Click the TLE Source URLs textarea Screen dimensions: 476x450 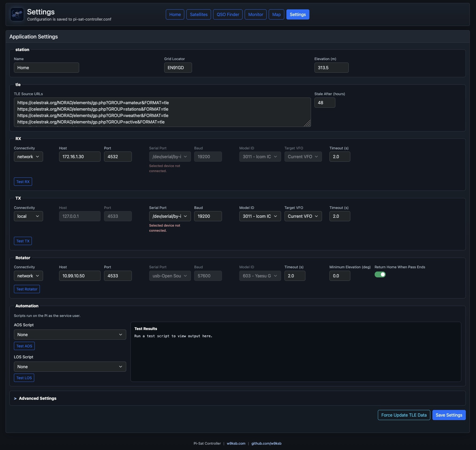tap(162, 112)
